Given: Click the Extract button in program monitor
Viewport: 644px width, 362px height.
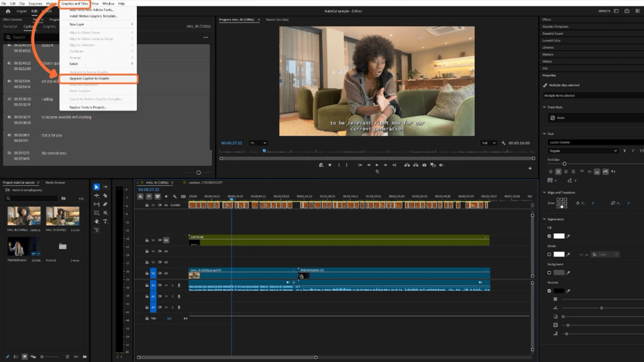Looking at the screenshot, I should coord(416,165).
